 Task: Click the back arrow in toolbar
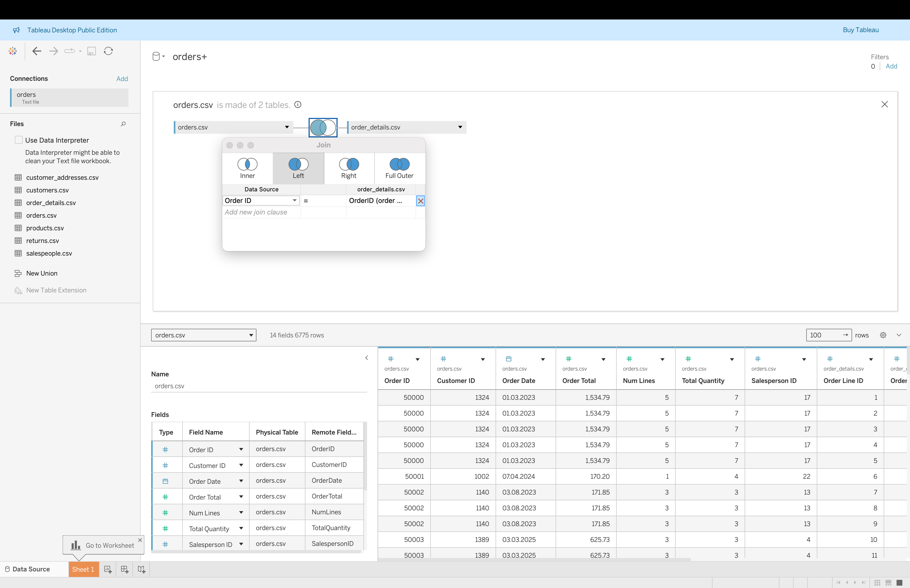(x=37, y=51)
